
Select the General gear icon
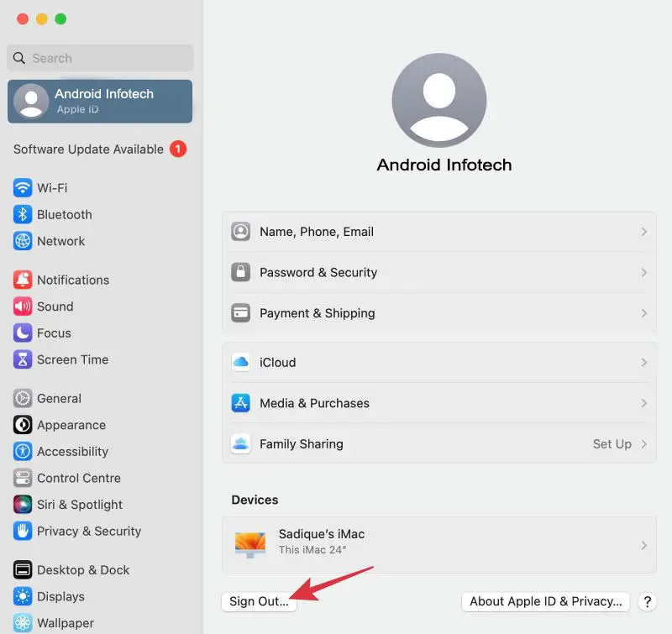pyautogui.click(x=23, y=398)
